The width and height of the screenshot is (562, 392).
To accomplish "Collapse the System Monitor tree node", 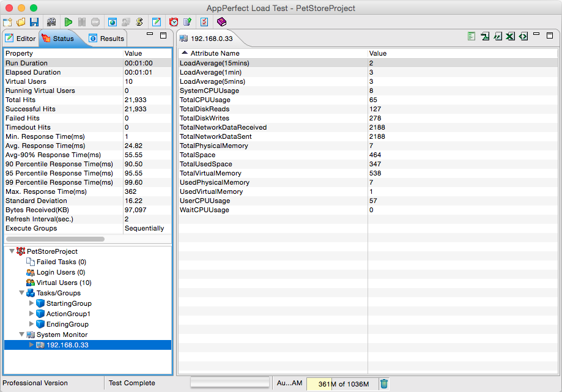I will (x=21, y=335).
